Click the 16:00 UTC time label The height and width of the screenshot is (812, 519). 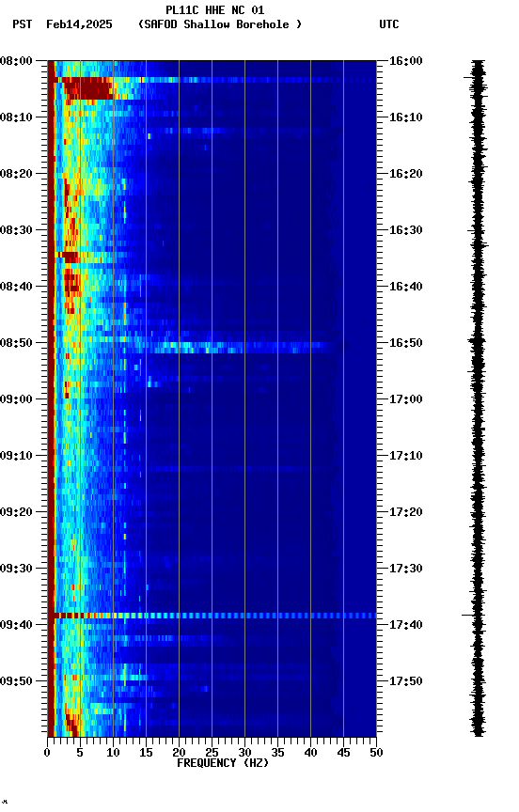pyautogui.click(x=406, y=61)
